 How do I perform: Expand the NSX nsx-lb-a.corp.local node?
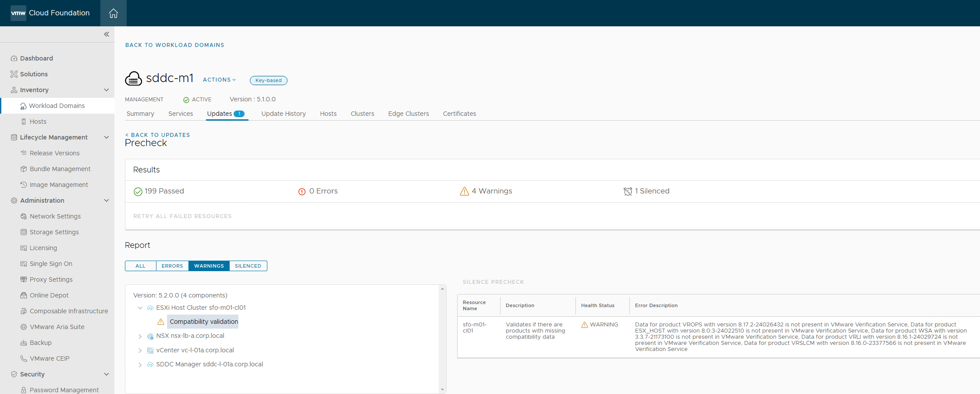coord(140,336)
